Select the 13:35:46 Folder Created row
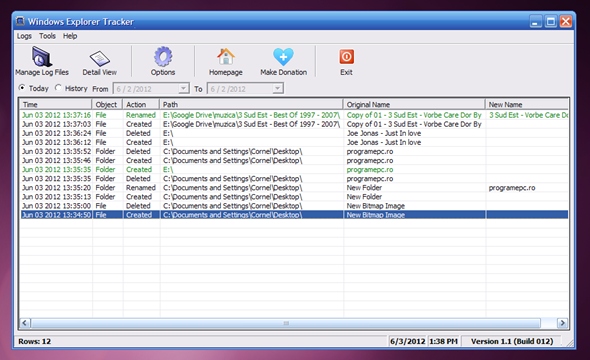Viewport: 590px width, 360px height. click(x=294, y=160)
